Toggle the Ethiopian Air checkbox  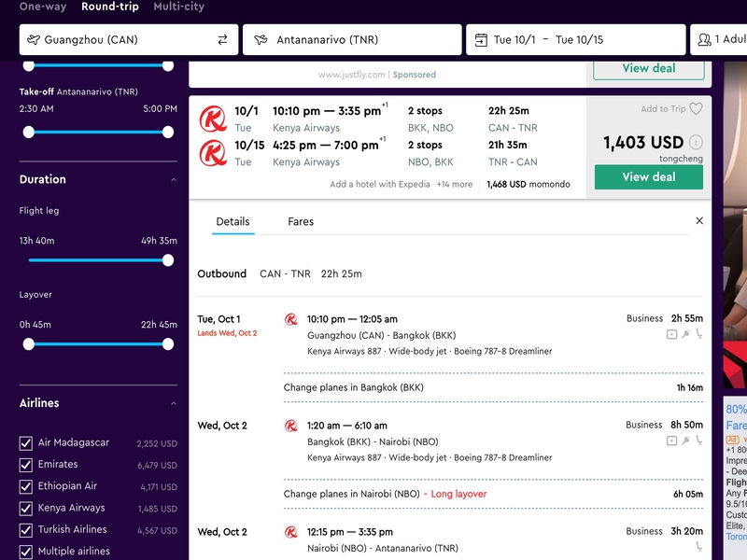point(26,486)
